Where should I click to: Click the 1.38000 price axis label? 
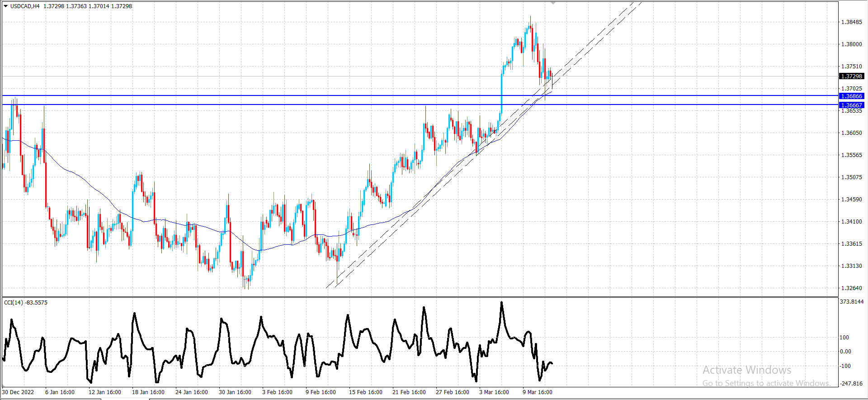tap(851, 44)
